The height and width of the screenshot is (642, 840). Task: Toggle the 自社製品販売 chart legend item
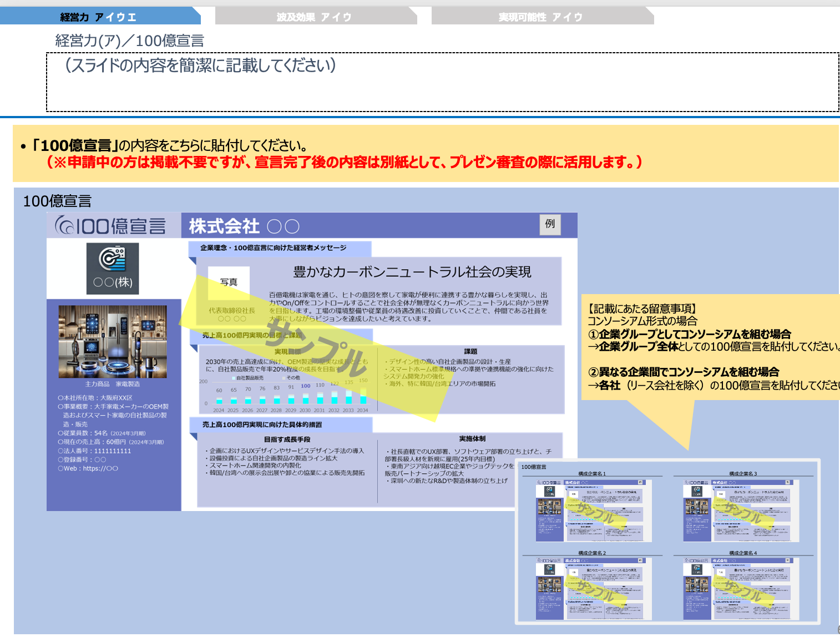point(249,378)
